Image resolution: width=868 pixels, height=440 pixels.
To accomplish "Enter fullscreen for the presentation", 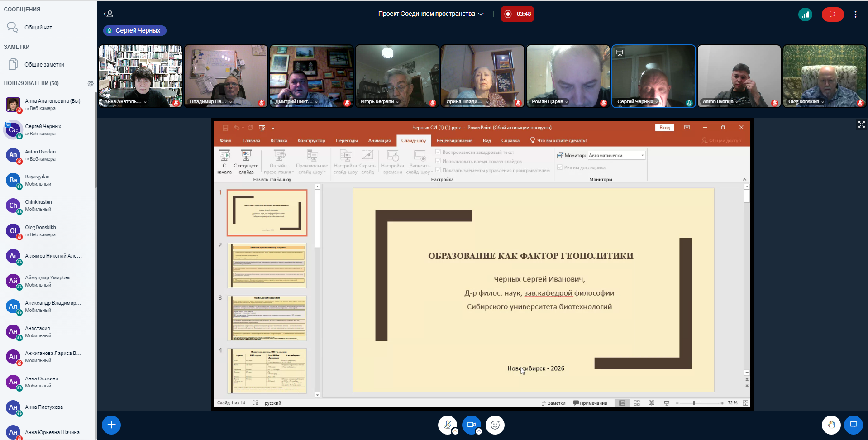I will pyautogui.click(x=861, y=124).
